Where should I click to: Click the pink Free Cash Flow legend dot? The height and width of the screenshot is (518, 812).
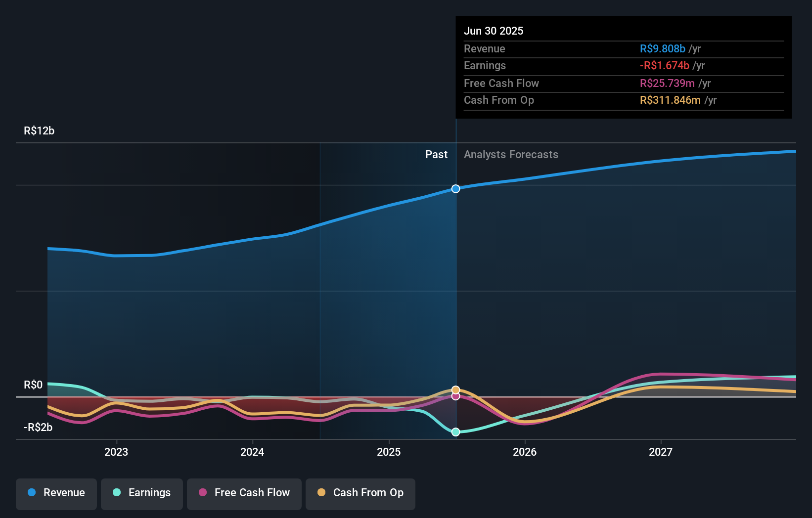(x=203, y=493)
